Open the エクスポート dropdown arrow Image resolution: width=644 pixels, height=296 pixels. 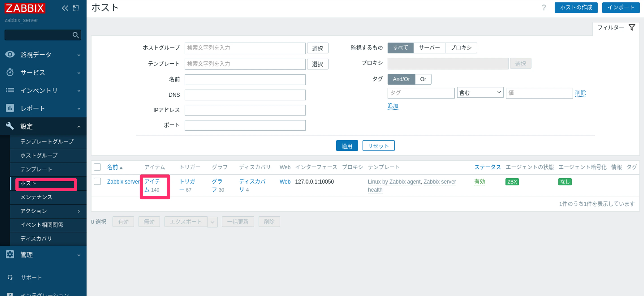[x=212, y=222]
